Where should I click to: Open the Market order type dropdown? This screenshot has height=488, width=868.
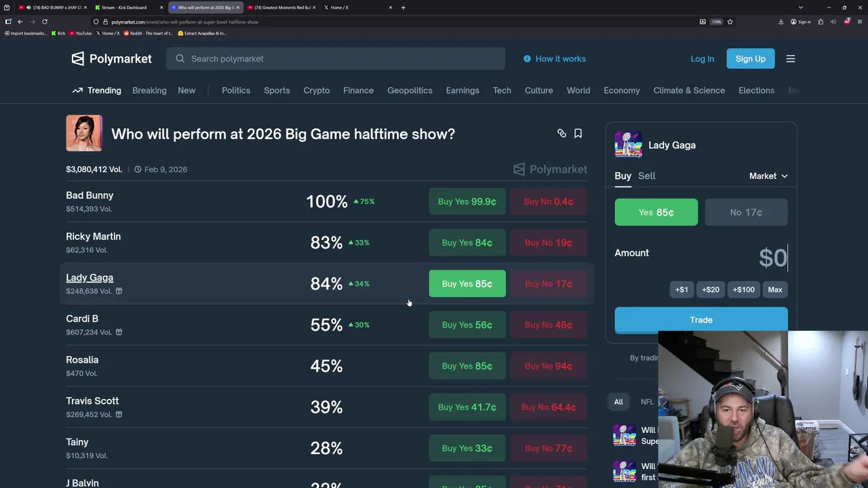coord(768,176)
